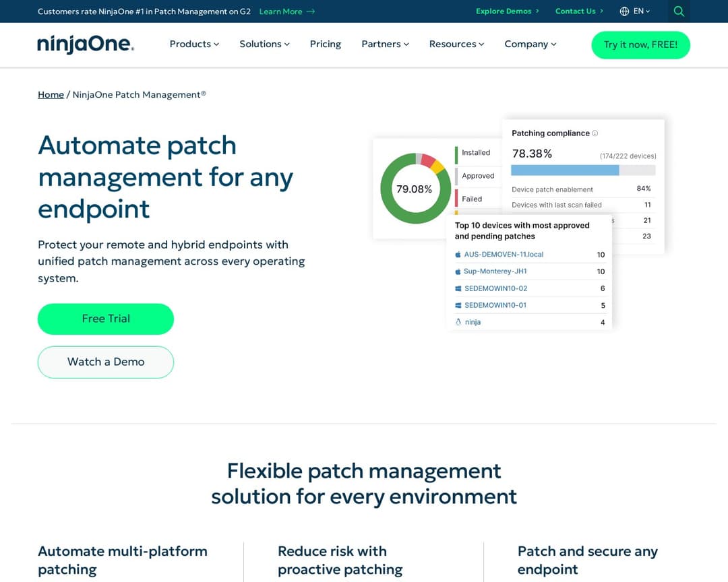Click the globe language icon
The image size is (728, 582).
pos(624,11)
